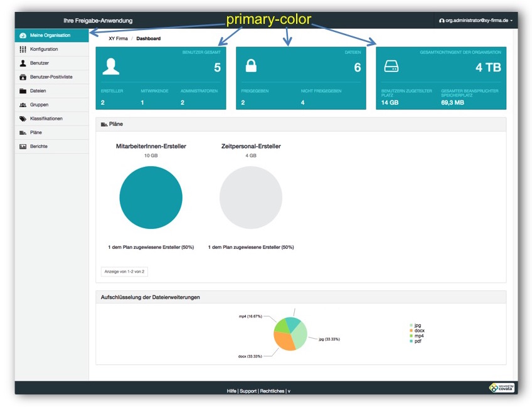This screenshot has height=407, width=532.
Task: Click the teal MitarbeiterInnen-Ersteller plan circle
Action: [151, 198]
